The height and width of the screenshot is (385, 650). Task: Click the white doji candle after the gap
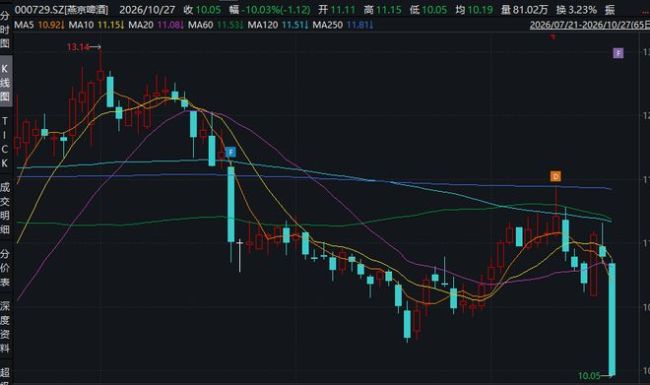(x=240, y=256)
